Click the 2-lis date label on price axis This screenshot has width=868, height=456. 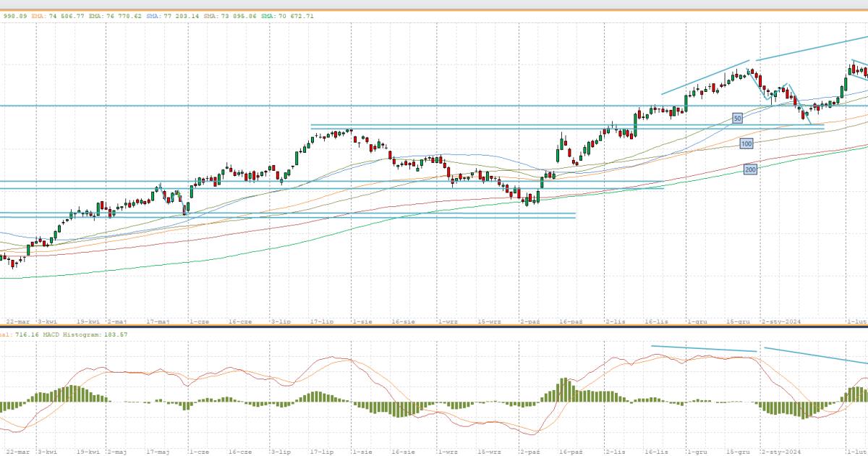616,319
